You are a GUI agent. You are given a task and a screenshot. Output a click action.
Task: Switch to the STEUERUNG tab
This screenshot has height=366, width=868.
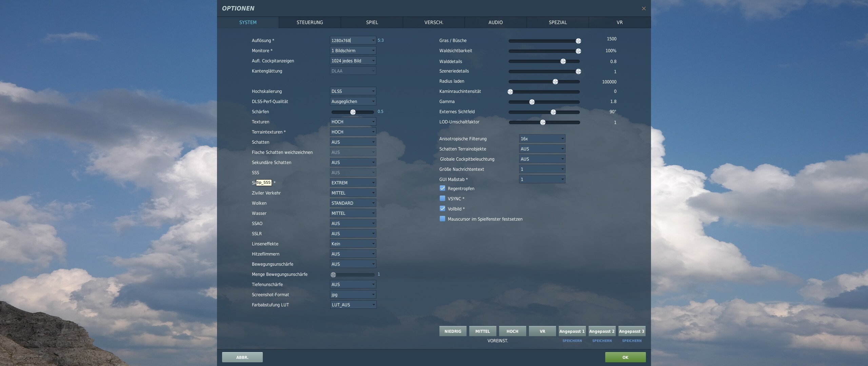310,22
